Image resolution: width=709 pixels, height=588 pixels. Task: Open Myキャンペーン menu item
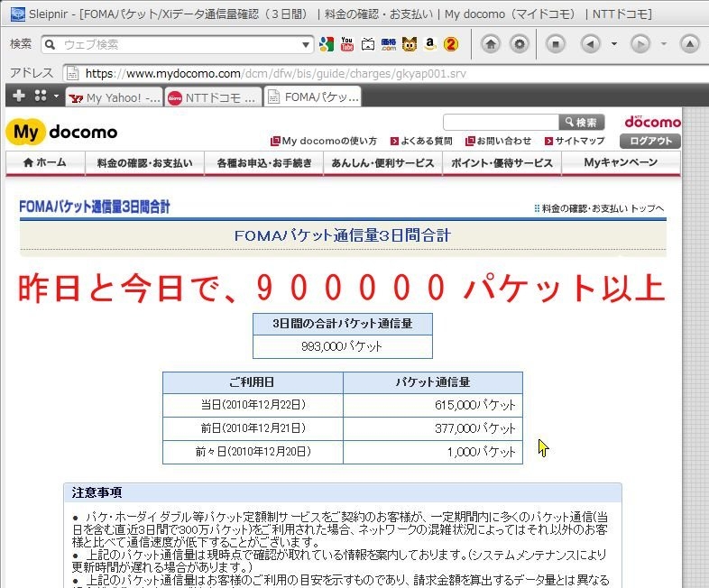pos(621,162)
